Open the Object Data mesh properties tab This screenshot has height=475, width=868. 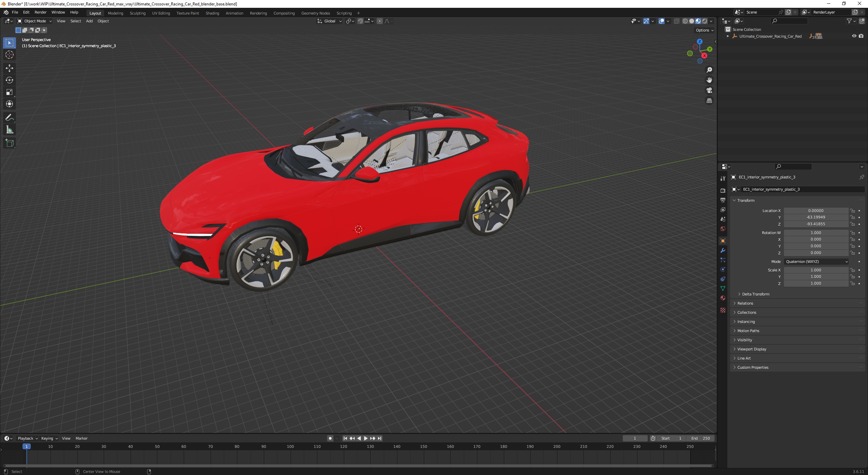pos(723,288)
